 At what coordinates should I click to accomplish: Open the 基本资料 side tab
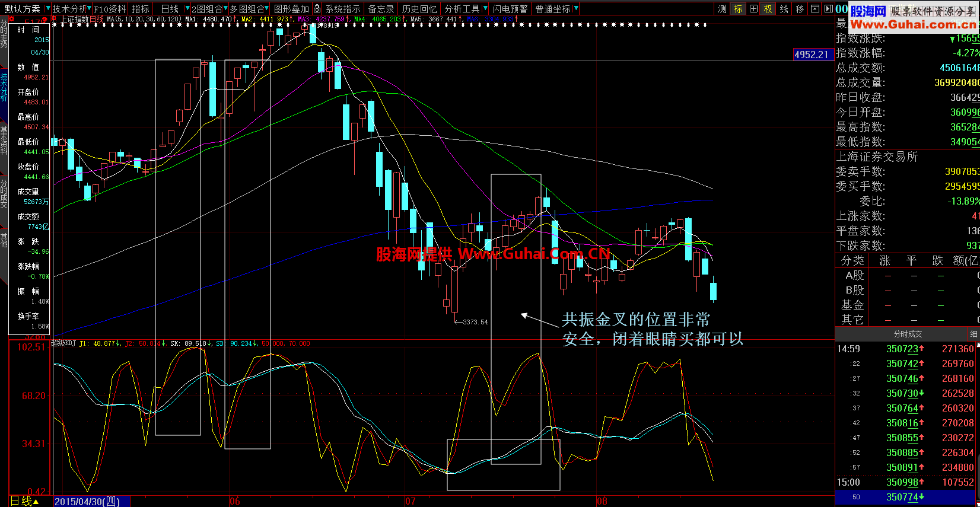(4, 141)
